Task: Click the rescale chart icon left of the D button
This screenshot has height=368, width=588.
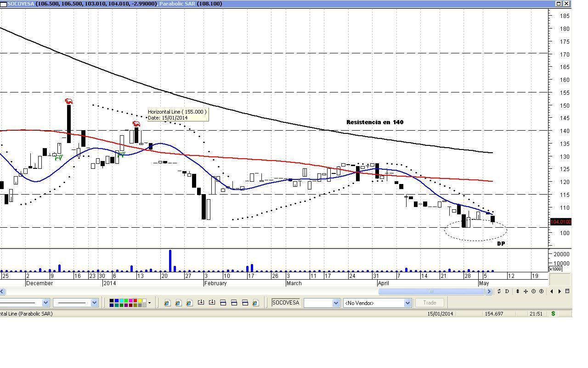Action: (499, 291)
